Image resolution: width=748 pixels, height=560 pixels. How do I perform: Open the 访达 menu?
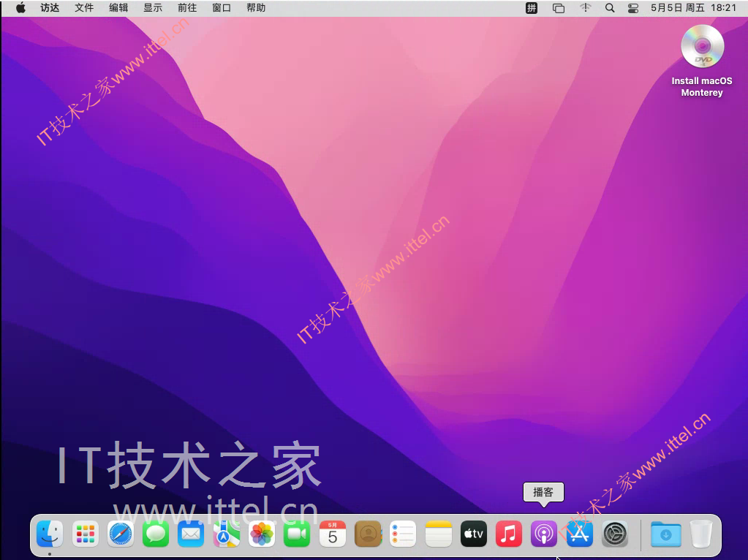(50, 7)
